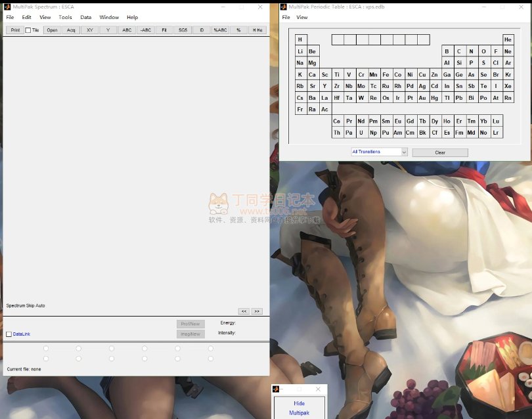Open the View menu in the Periodic Table window
The height and width of the screenshot is (419, 532).
301,17
